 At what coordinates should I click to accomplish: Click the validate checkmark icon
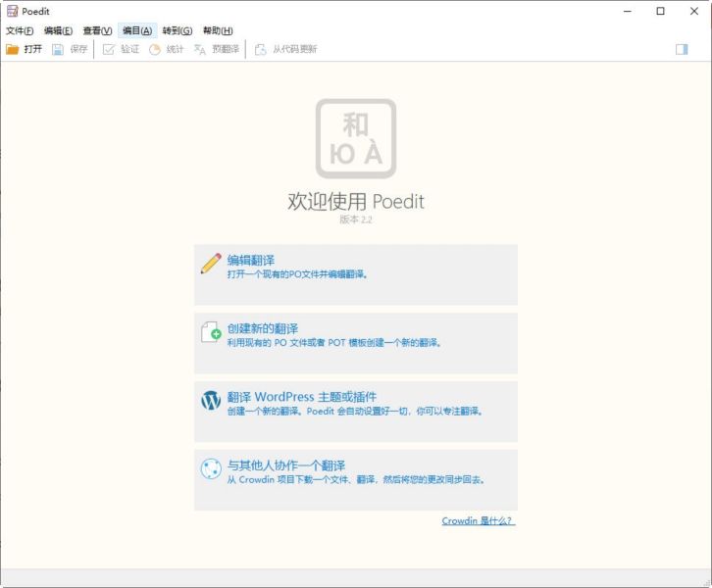point(109,49)
